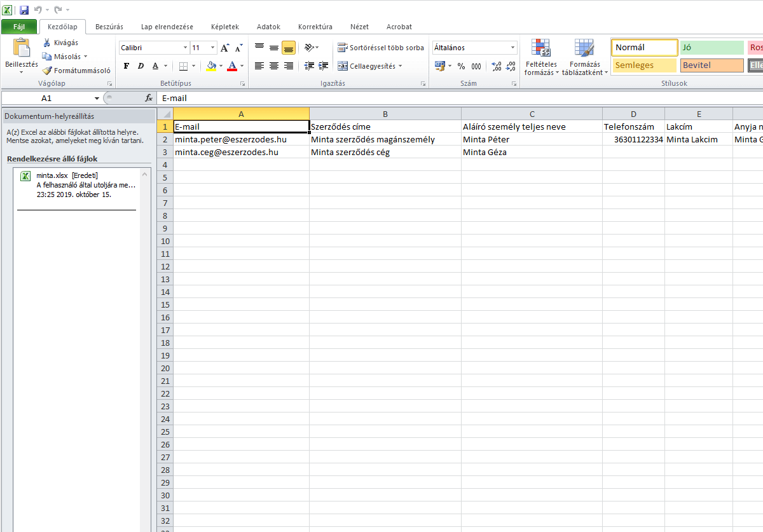
Task: Open the Name Box dropdown arrow
Action: pos(97,98)
